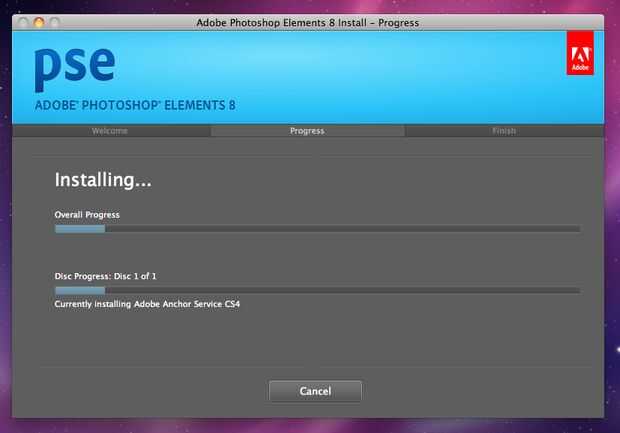
Task: Click the window title 'Adobe Photoshop Elements 8 Install - Progress'
Action: (308, 23)
